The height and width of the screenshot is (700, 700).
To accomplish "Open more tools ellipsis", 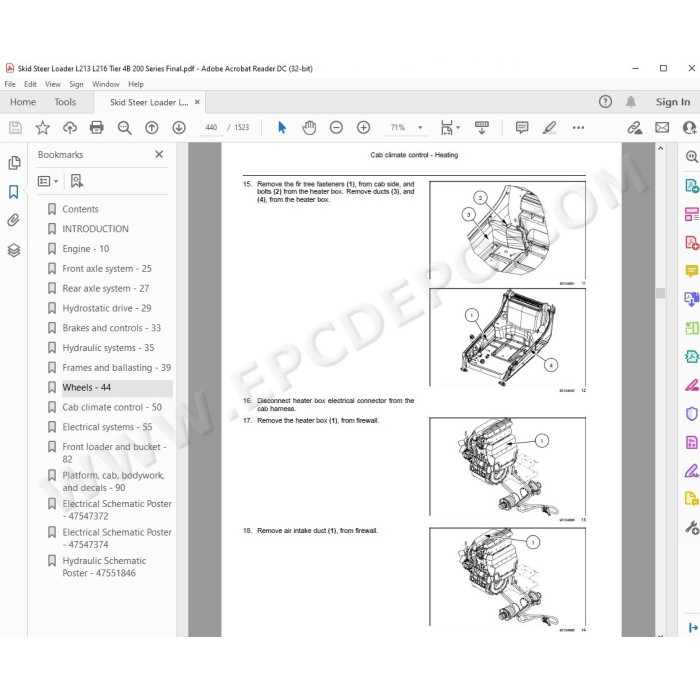I will (578, 128).
